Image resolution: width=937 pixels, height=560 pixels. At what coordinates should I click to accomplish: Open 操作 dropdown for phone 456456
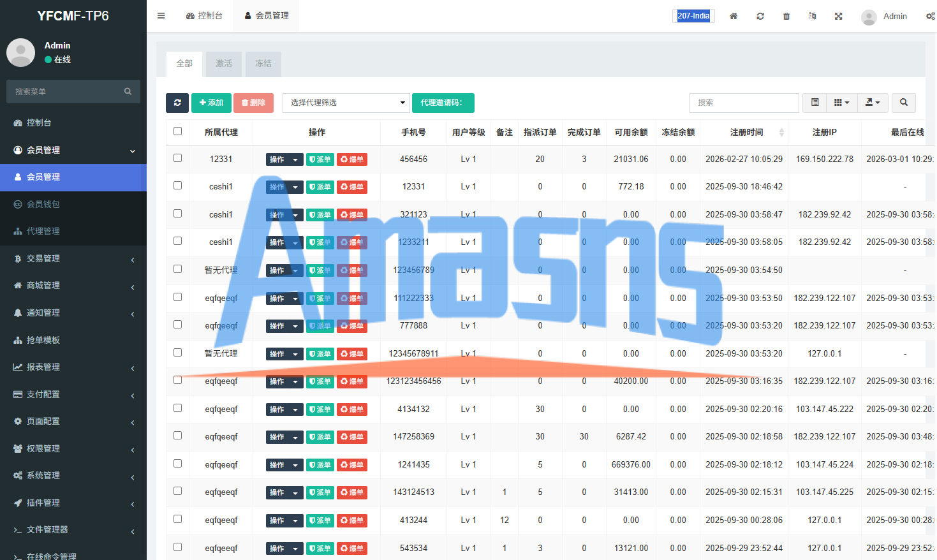pos(284,159)
